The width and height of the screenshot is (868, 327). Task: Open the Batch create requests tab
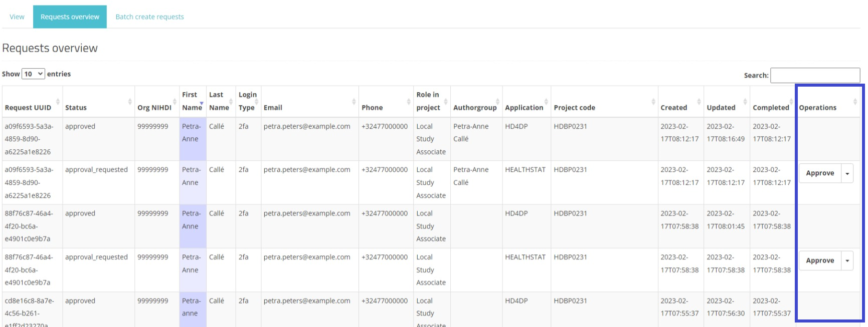click(x=149, y=17)
